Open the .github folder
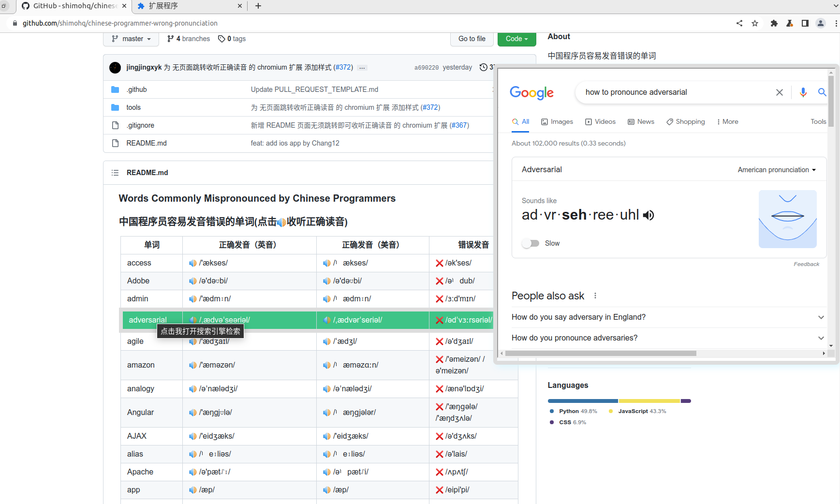The width and height of the screenshot is (840, 504). tap(136, 89)
